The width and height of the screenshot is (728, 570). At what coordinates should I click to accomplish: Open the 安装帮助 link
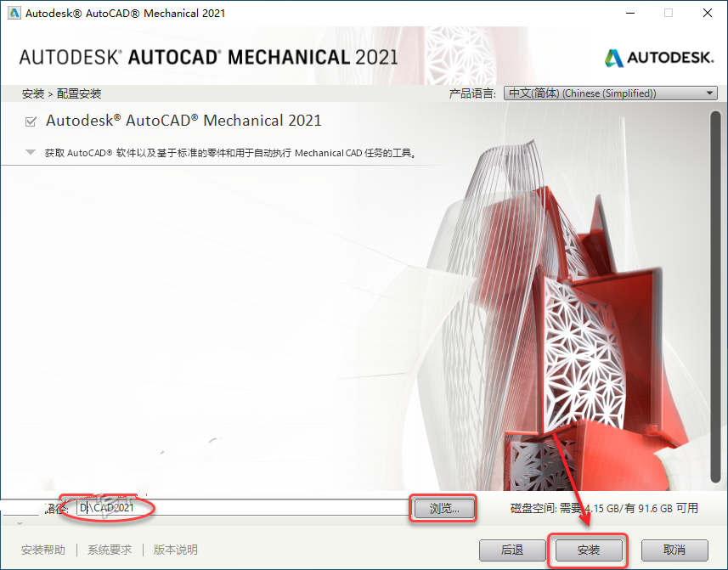click(x=43, y=550)
